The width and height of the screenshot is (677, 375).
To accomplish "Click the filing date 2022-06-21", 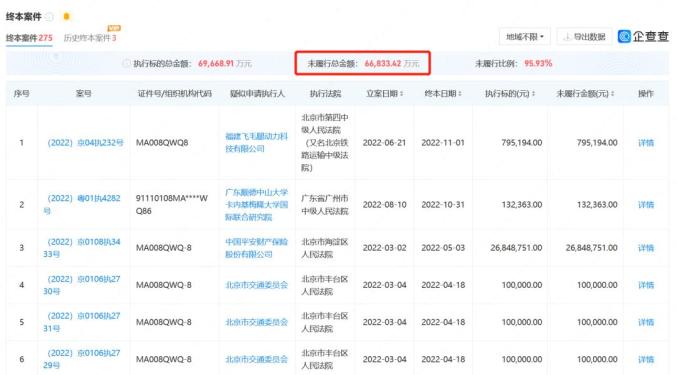I will 384,142.
